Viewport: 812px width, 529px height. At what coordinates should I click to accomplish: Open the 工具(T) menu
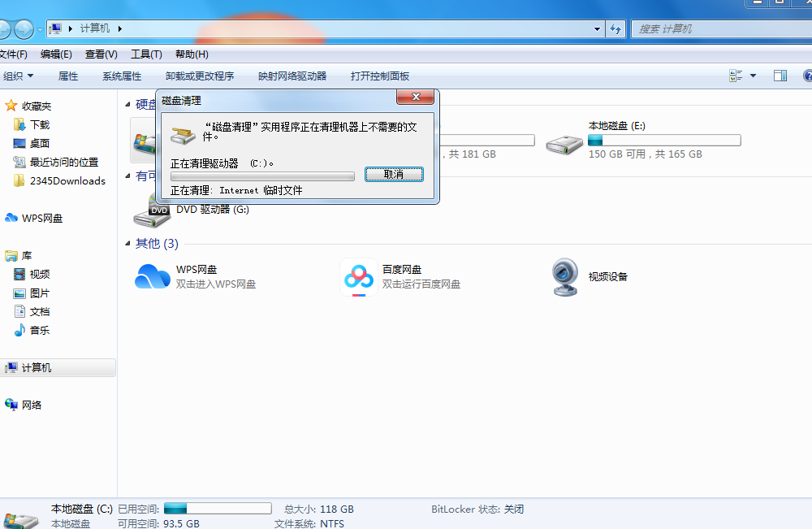pyautogui.click(x=146, y=54)
